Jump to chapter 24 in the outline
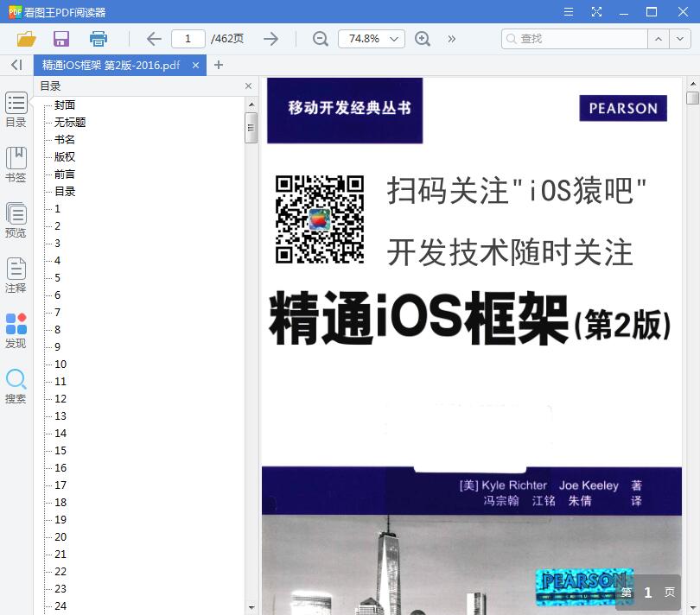 (60, 606)
